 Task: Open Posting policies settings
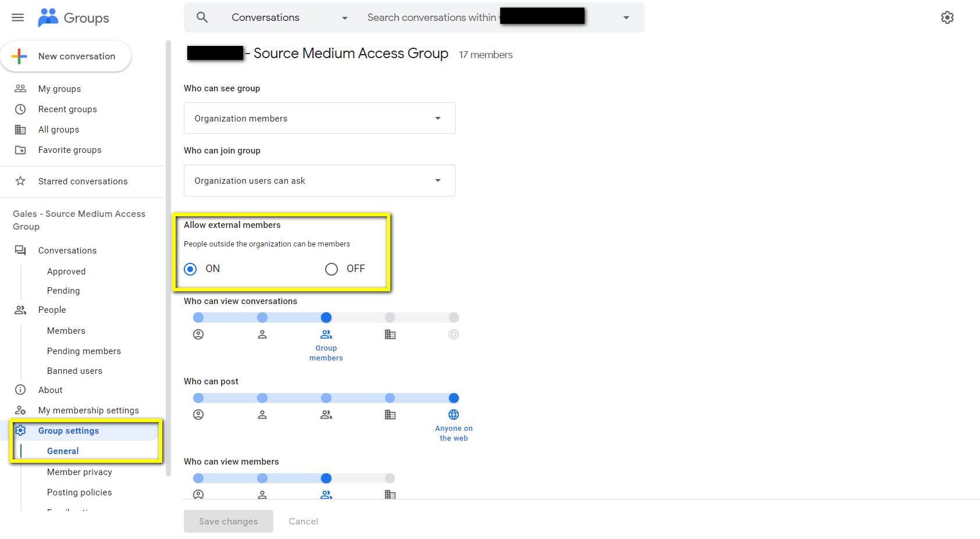[80, 492]
